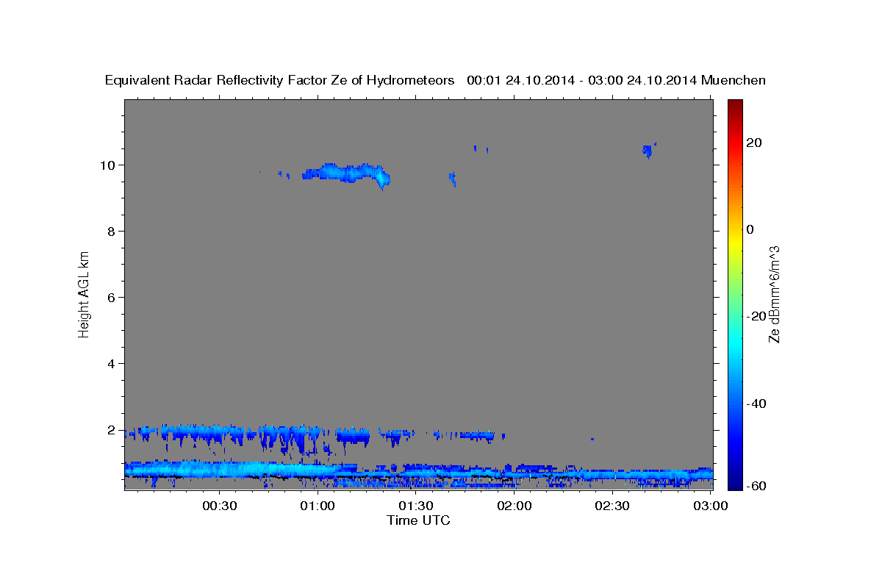Screen dimensions: 882x588
Task: Click the '2' height tick label
Action: [x=112, y=429]
